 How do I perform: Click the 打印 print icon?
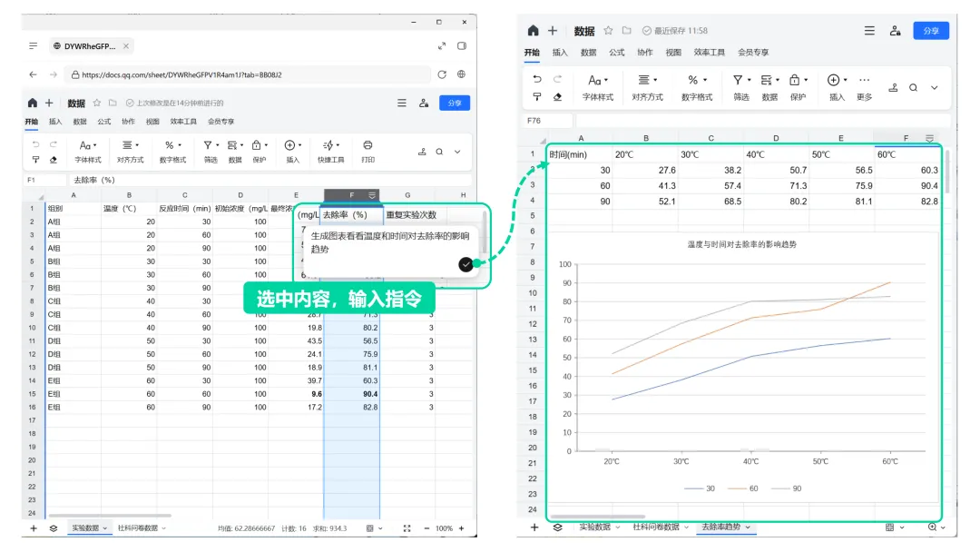[367, 152]
